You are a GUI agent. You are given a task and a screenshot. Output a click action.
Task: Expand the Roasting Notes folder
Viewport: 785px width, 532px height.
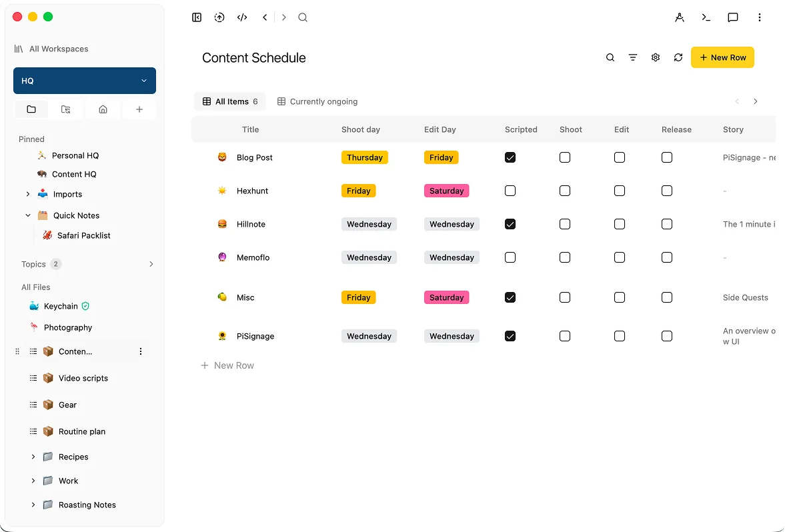click(x=33, y=505)
